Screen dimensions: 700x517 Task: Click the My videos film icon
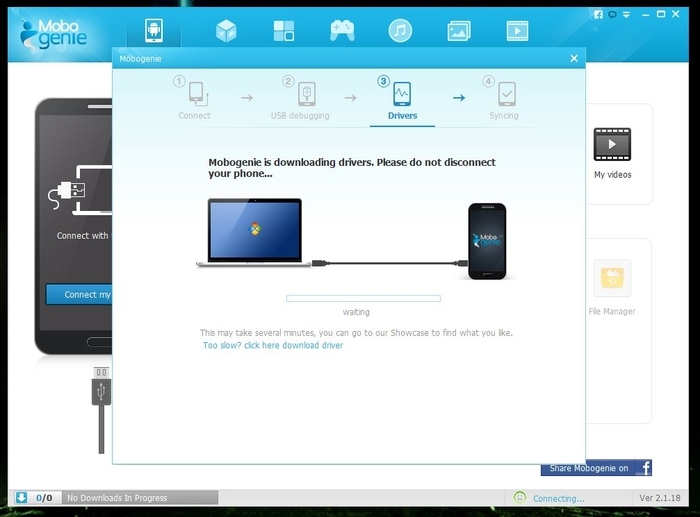[612, 144]
